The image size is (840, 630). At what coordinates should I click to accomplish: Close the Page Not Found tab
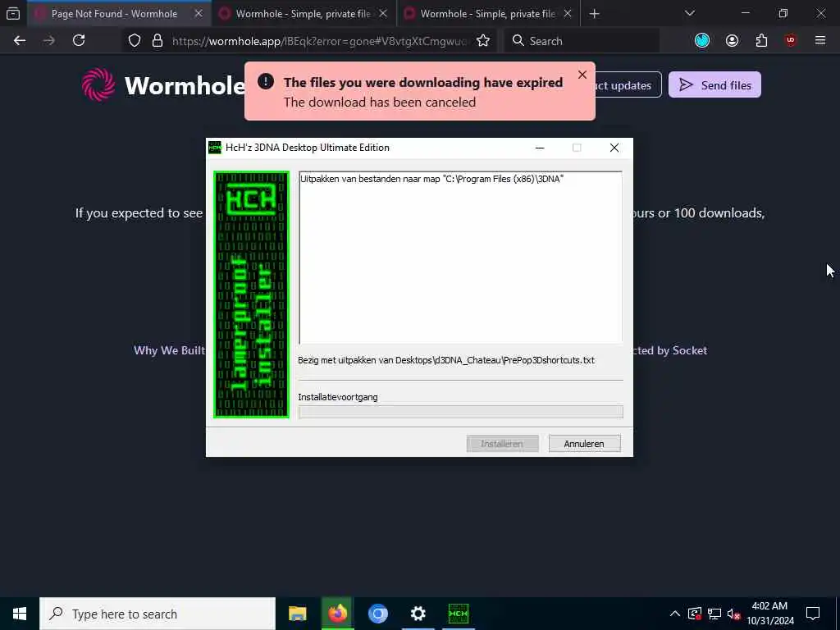(199, 14)
